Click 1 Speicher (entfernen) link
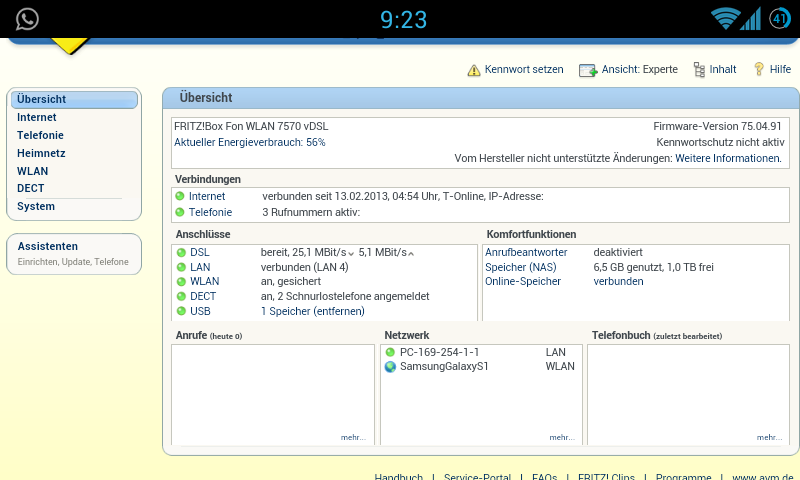This screenshot has width=800, height=480. click(x=313, y=311)
